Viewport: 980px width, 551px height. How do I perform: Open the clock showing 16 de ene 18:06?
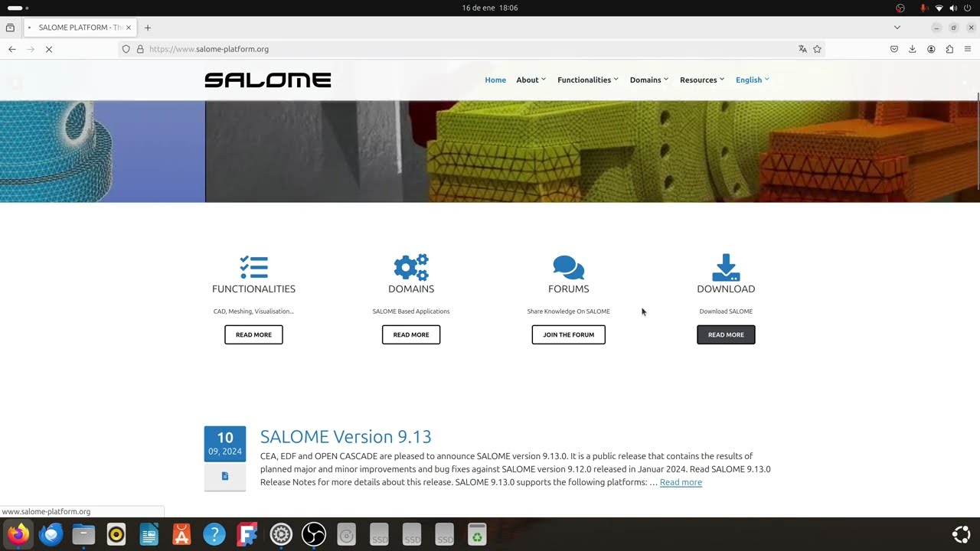click(490, 8)
